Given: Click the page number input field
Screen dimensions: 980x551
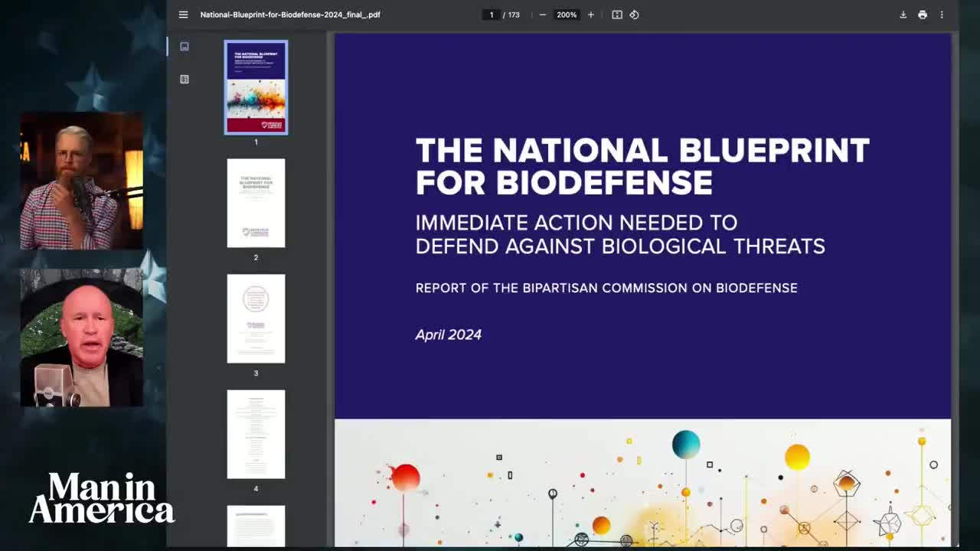Looking at the screenshot, I should click(x=492, y=15).
